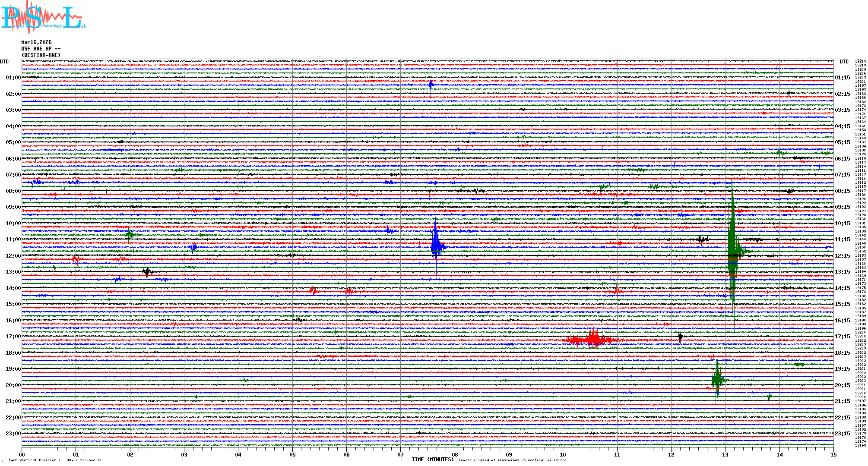868x466 pixels.
Task: Click the left UTC column header
Action: 4,62
